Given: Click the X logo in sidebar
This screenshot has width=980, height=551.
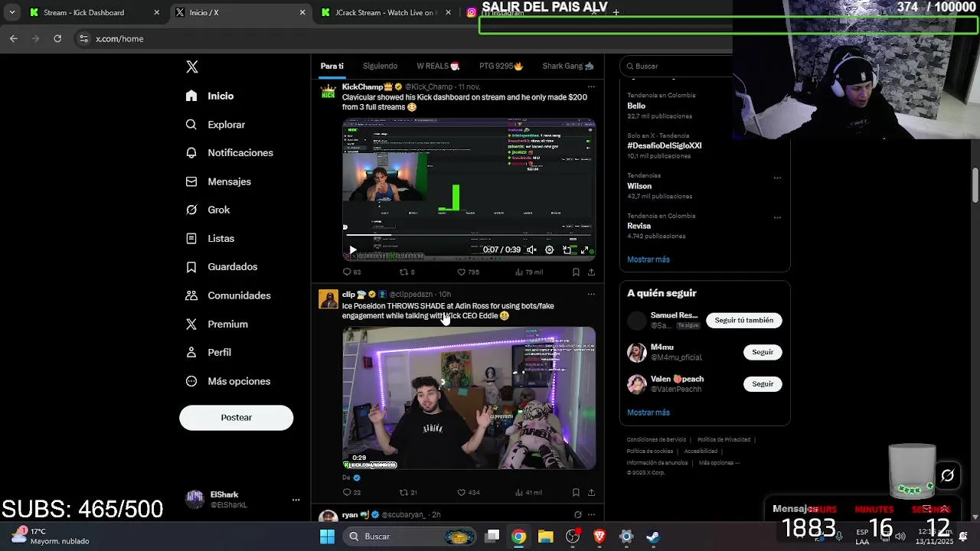Looking at the screenshot, I should [x=192, y=67].
